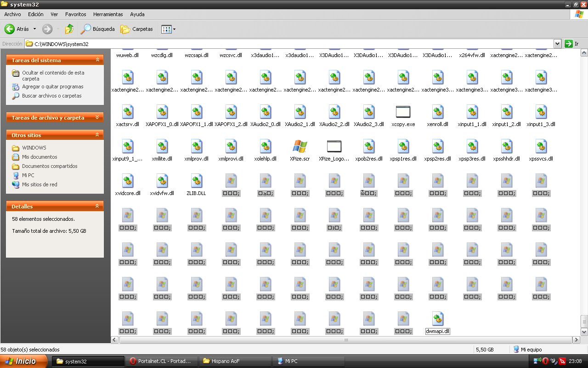This screenshot has width=588, height=368.
Task: Open the Herramientas menu
Action: tap(108, 14)
